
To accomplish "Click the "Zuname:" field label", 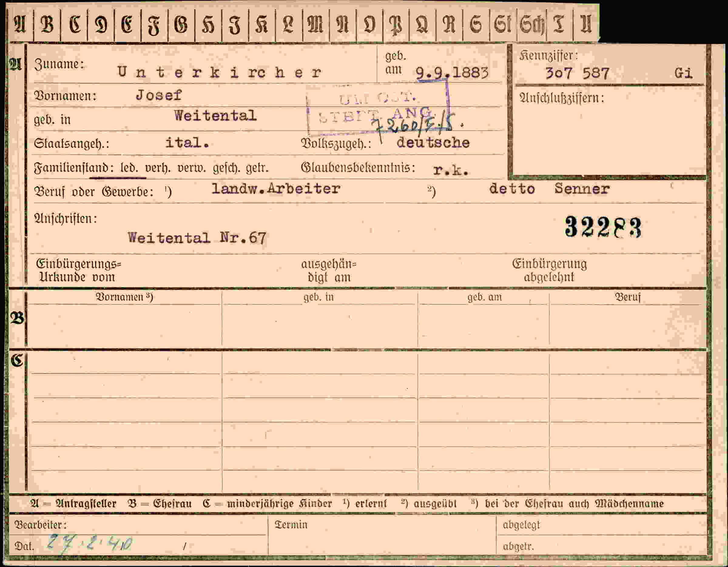I will 59,64.
